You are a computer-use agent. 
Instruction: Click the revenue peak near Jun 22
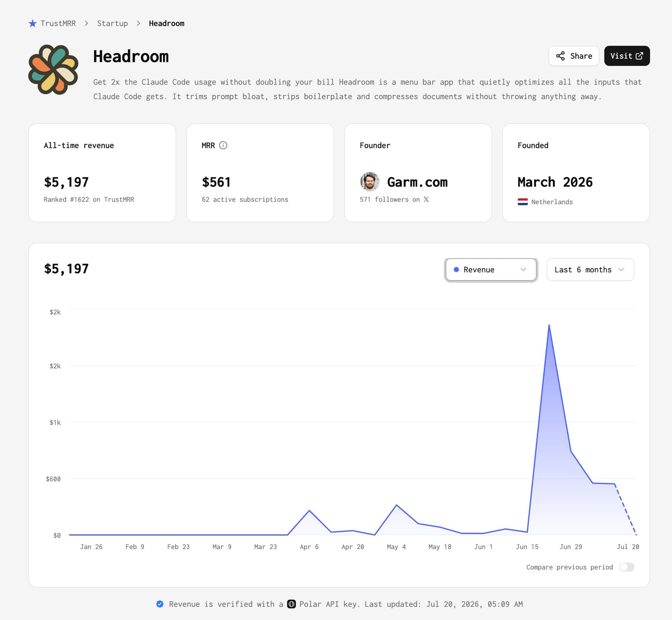[549, 325]
